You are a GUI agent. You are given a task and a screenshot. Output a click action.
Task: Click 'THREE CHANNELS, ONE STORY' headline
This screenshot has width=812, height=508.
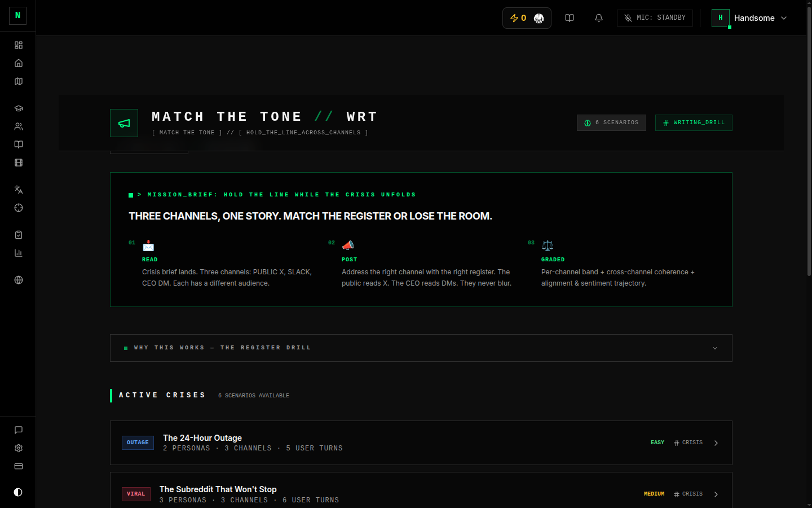click(x=310, y=216)
